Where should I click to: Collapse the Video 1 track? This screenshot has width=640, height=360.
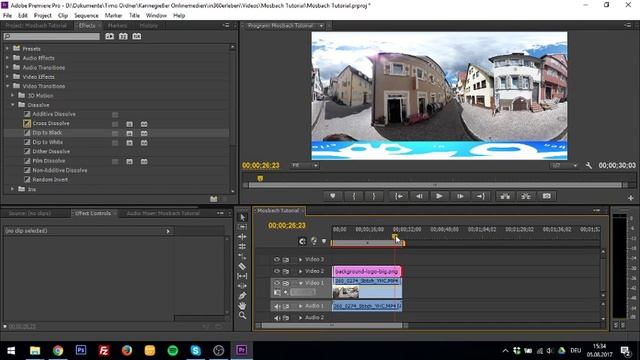coord(301,283)
